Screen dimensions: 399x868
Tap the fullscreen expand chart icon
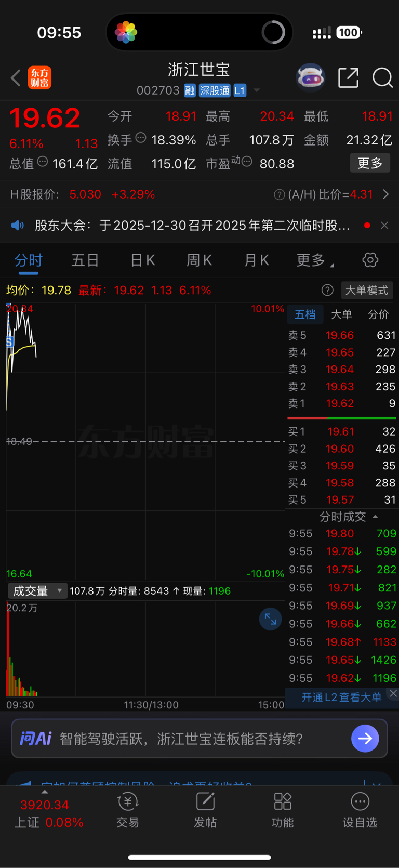tap(270, 619)
